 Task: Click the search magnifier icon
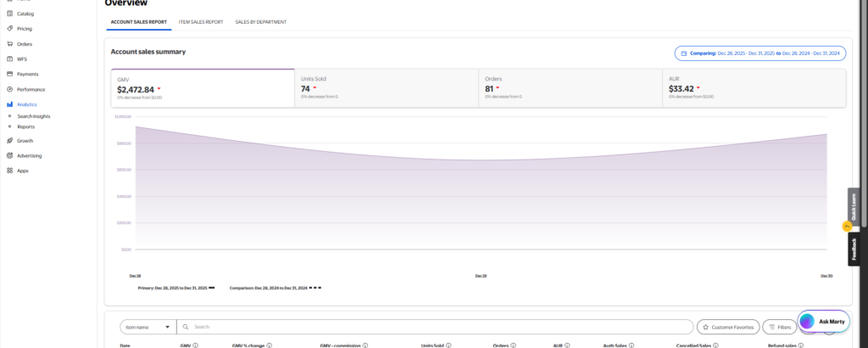coord(186,327)
